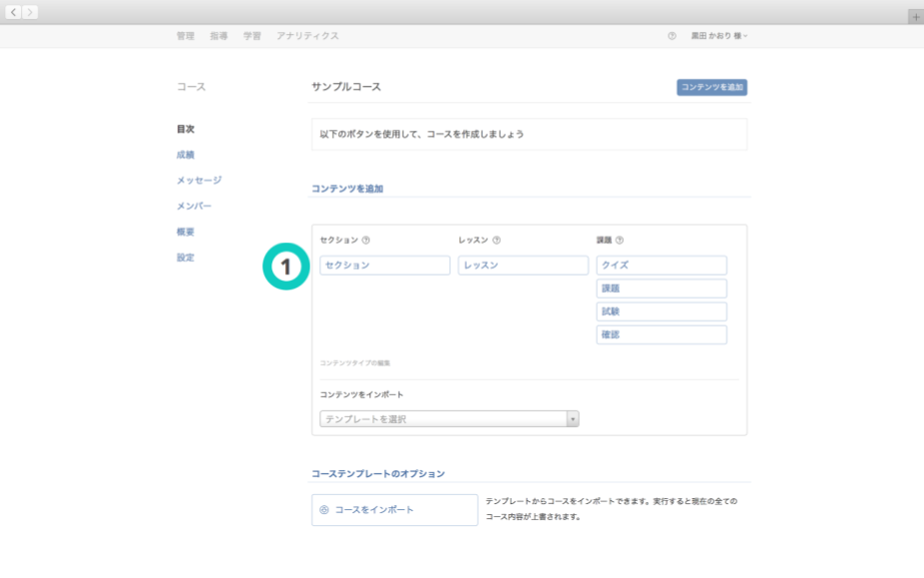Screen dimensions: 924x578
Task: Click help icon next to 課題 label
Action: [x=620, y=240]
